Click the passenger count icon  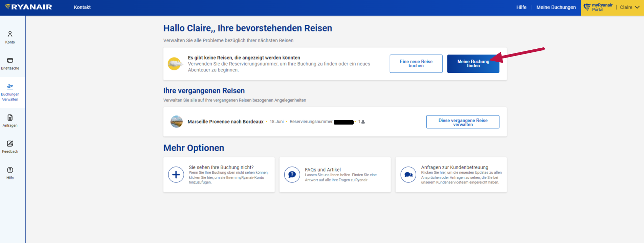(x=363, y=121)
